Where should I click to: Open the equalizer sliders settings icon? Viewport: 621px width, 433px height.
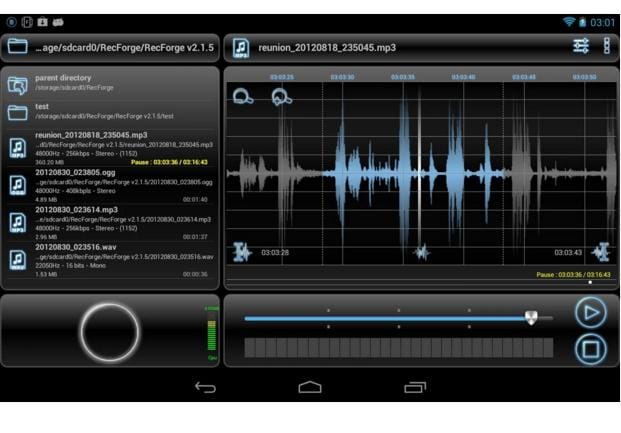click(x=581, y=46)
